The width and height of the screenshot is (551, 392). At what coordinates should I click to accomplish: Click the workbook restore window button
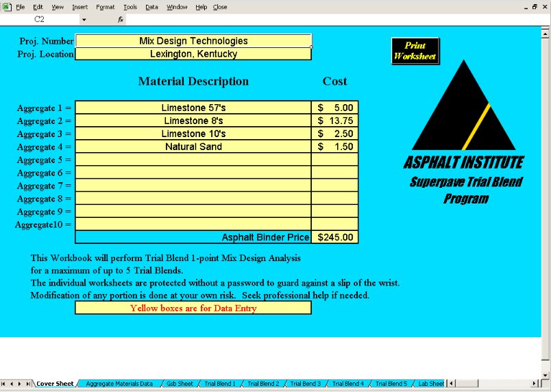535,7
